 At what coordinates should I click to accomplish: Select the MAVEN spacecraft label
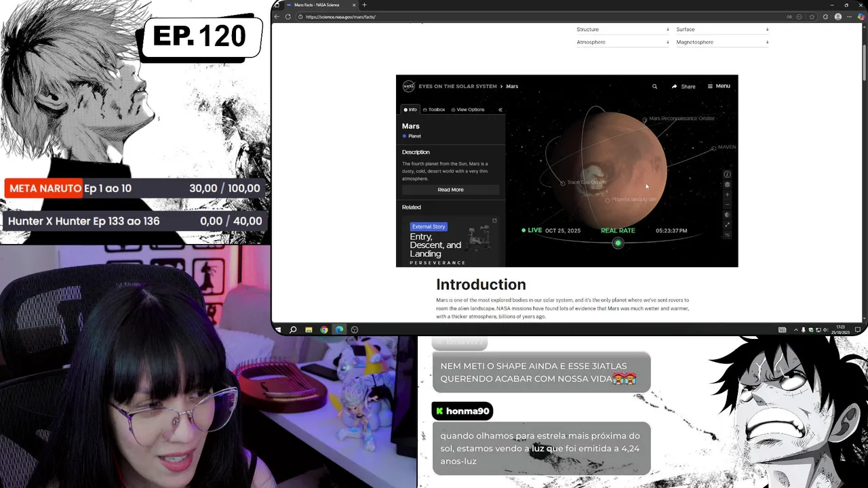[x=726, y=147]
